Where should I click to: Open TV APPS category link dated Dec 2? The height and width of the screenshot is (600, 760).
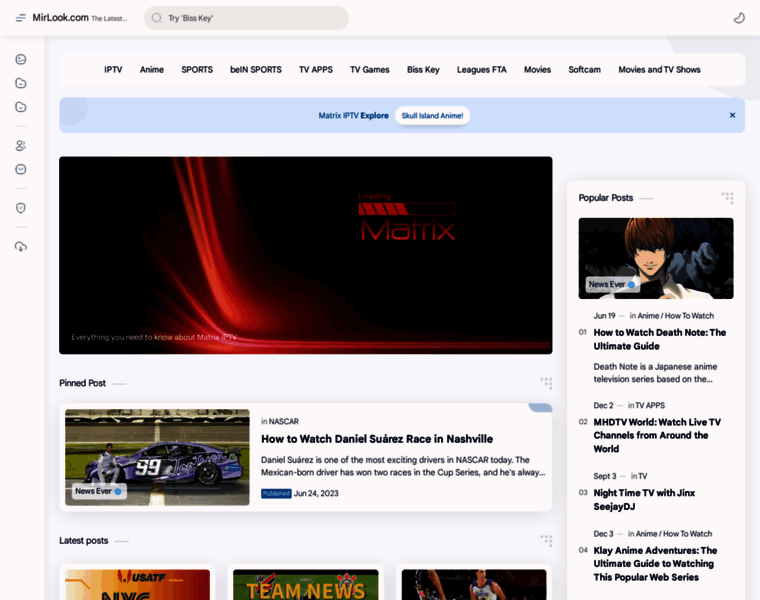[650, 405]
